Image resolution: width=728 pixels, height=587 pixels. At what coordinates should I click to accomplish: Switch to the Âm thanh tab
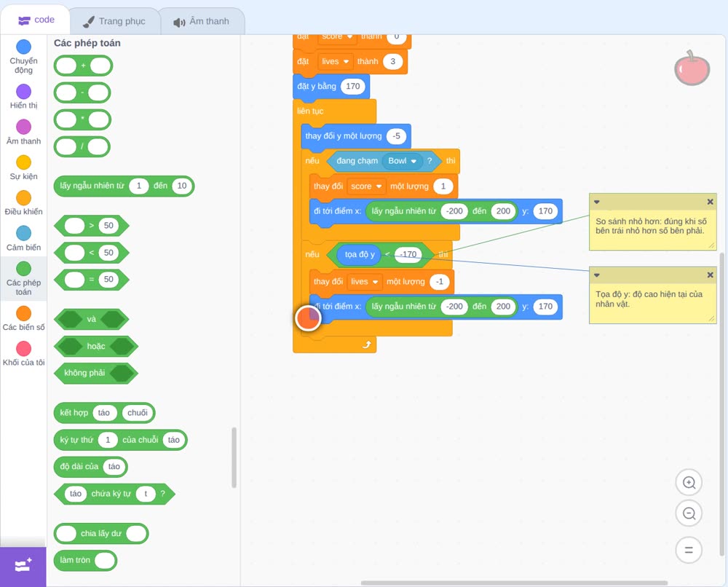[202, 21]
